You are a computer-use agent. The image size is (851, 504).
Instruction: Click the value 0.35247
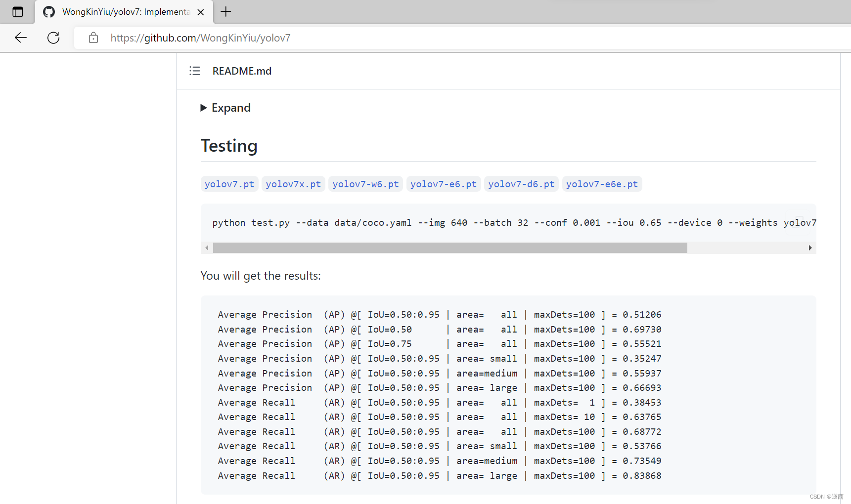point(642,359)
